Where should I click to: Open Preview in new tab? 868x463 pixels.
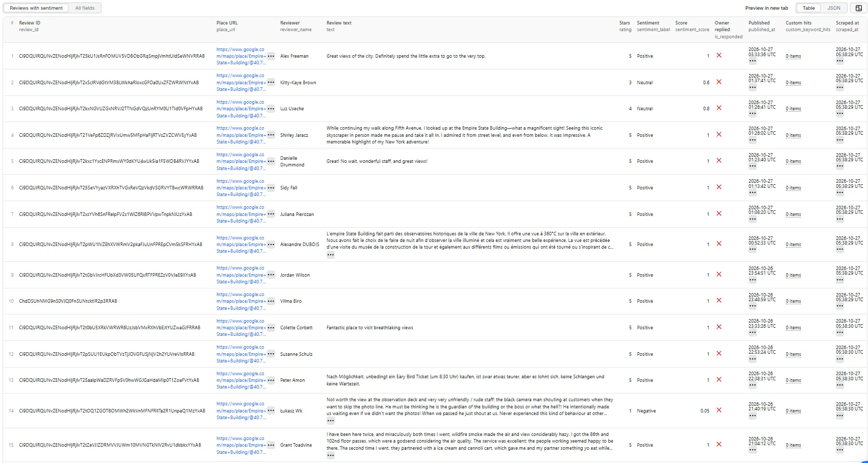point(766,8)
